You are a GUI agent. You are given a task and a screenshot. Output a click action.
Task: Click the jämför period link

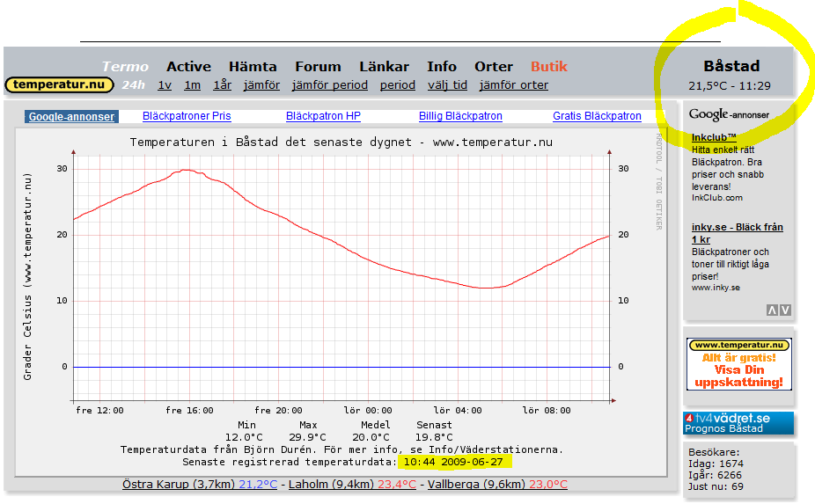329,85
